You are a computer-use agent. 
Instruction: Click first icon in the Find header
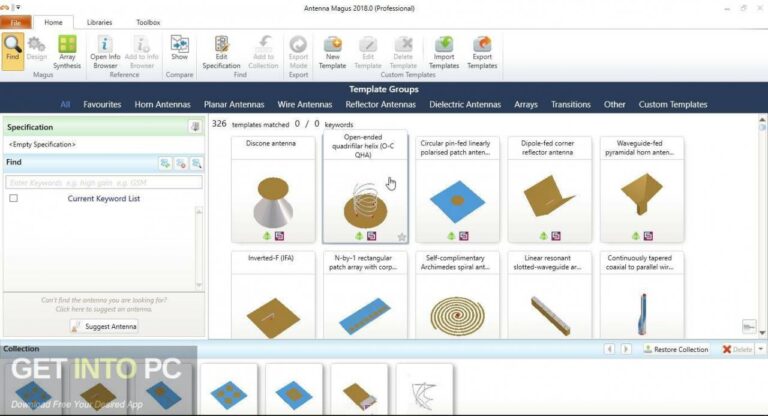(x=166, y=163)
